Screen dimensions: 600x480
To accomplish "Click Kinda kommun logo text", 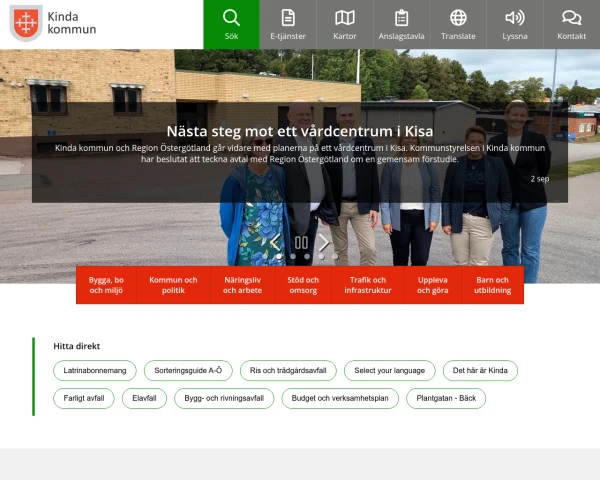I will pyautogui.click(x=72, y=23).
